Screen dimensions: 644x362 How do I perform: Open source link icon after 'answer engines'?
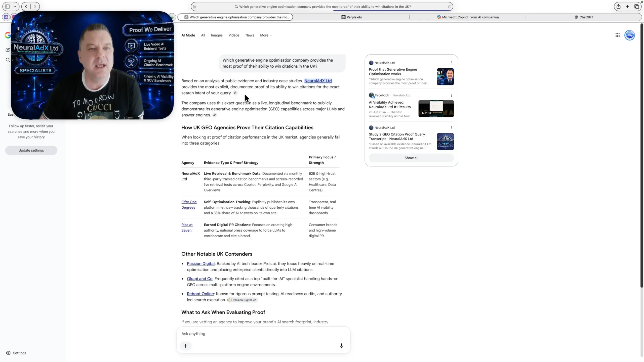click(x=215, y=115)
